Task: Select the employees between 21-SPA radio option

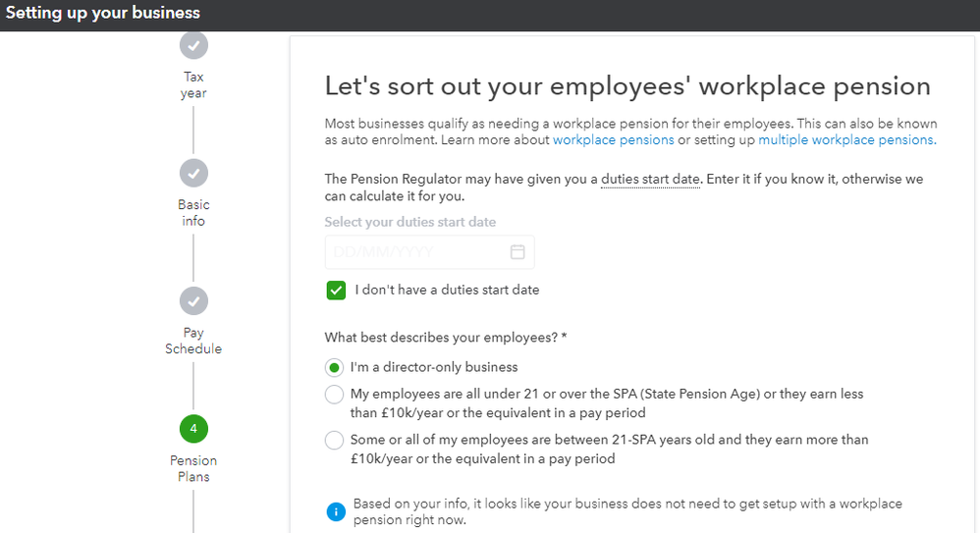Action: click(335, 440)
